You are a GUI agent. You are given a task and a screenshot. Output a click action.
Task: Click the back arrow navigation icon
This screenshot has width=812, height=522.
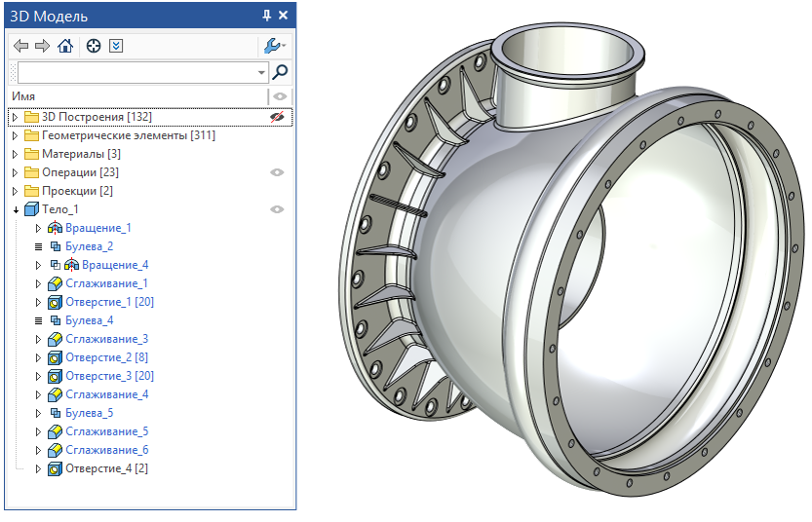click(20, 46)
